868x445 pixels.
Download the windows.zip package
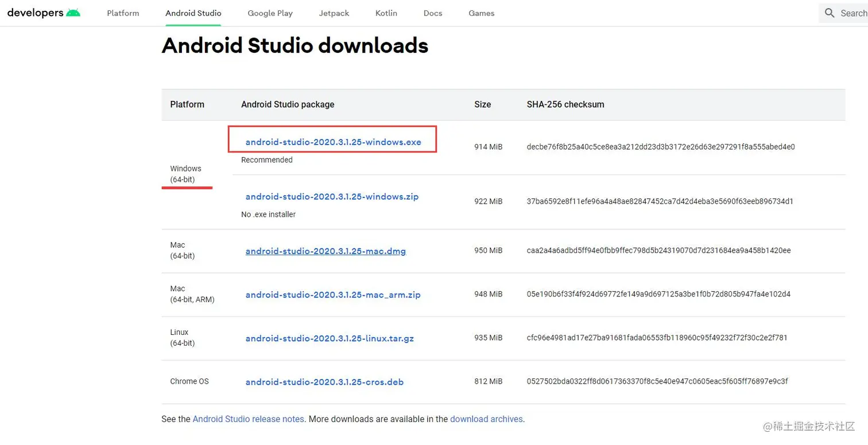[x=332, y=197]
